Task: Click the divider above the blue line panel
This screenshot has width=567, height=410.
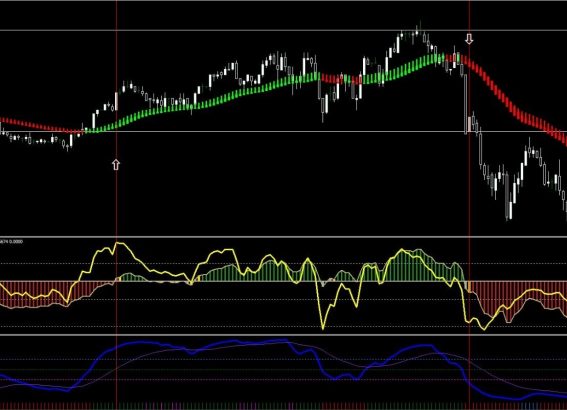Action: [x=284, y=335]
